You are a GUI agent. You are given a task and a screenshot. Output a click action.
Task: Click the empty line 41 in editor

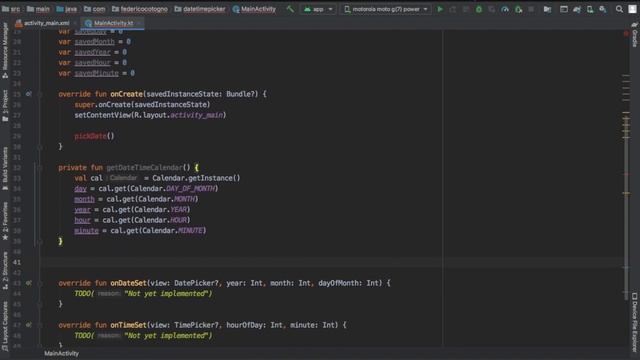[x=331, y=262]
